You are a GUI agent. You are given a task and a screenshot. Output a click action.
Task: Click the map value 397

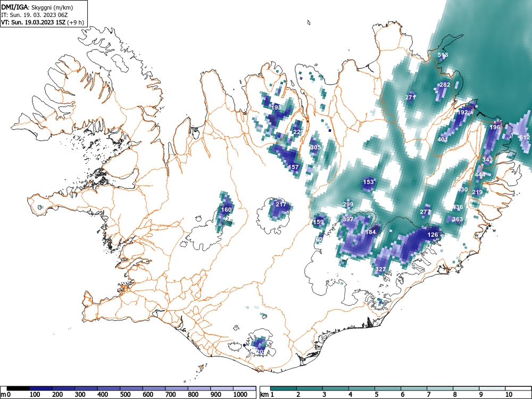348,219
